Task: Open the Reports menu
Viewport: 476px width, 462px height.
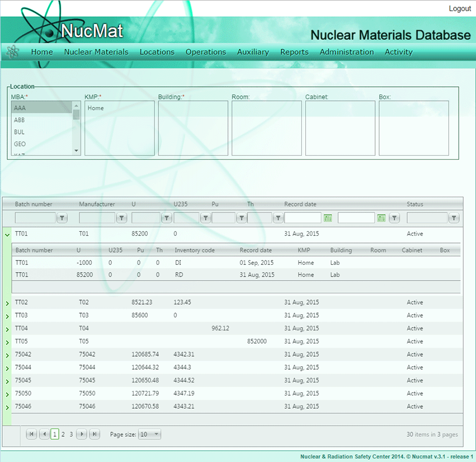Action: pos(294,52)
